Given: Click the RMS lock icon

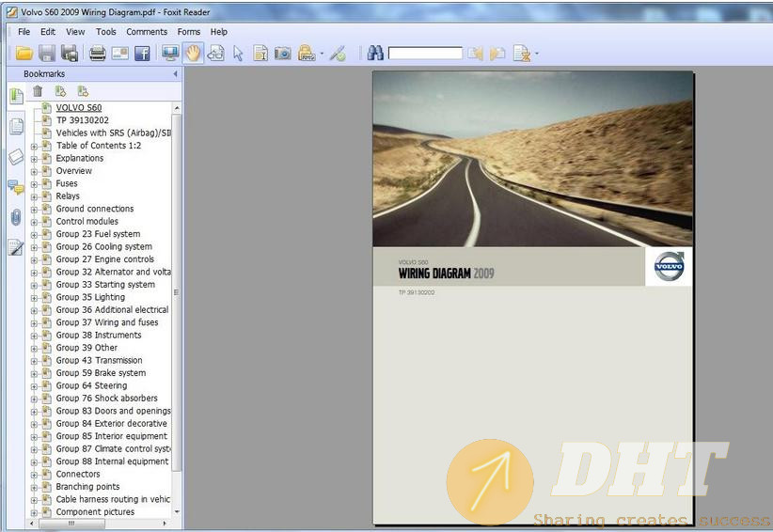Looking at the screenshot, I should (307, 53).
